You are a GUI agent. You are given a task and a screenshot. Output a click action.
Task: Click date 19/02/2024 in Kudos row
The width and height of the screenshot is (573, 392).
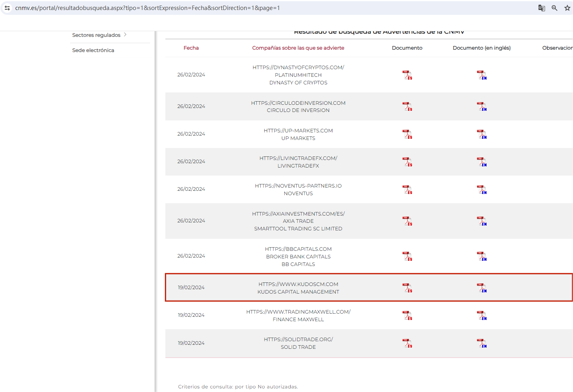pos(191,288)
